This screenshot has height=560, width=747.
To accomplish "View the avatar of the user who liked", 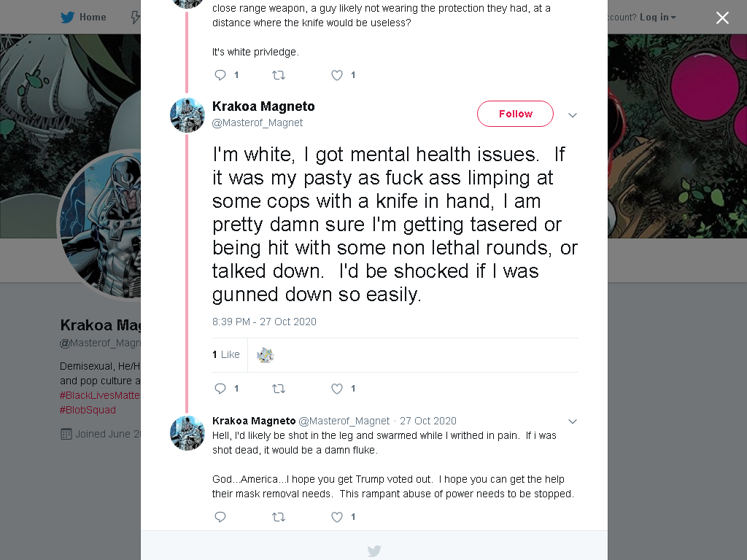I will pyautogui.click(x=266, y=355).
